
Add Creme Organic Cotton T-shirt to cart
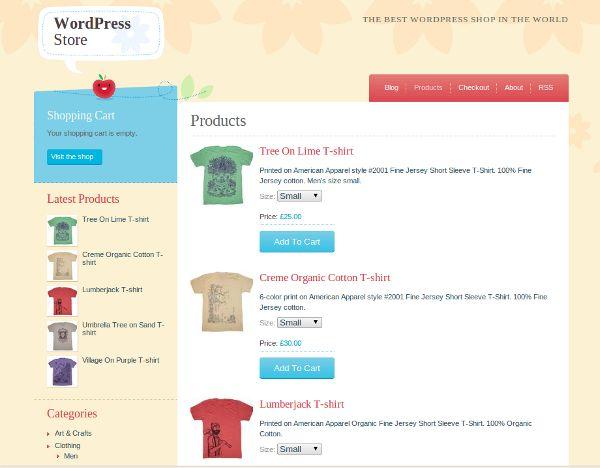tap(297, 368)
